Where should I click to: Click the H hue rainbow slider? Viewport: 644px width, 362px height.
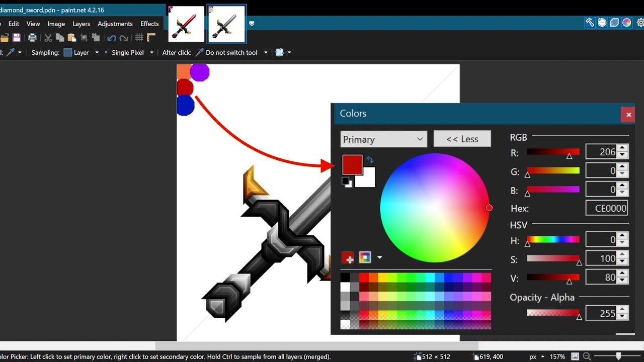553,240
